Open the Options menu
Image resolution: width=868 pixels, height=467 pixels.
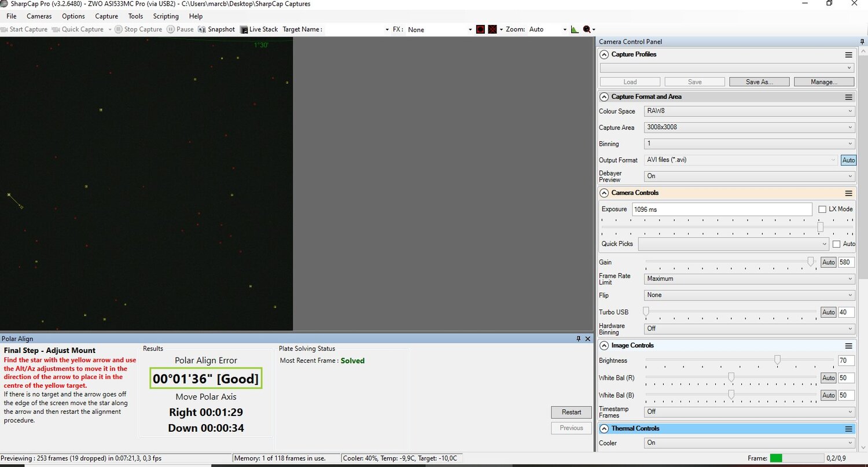click(73, 16)
